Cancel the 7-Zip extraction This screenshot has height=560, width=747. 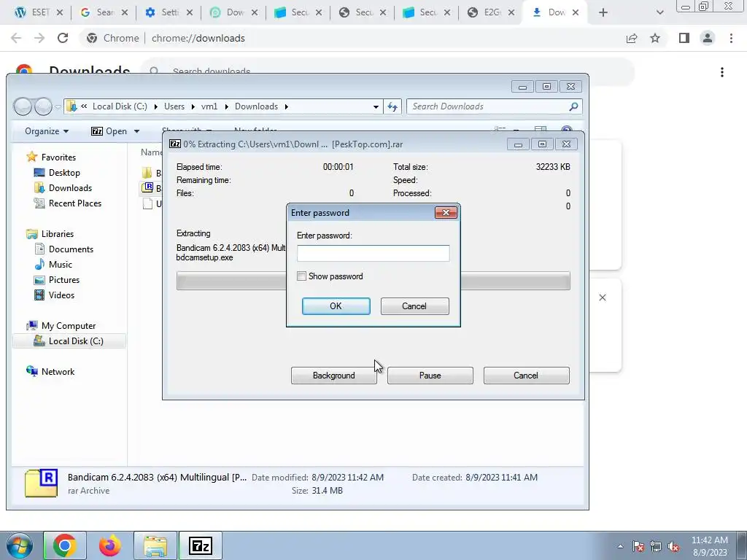[x=526, y=376]
